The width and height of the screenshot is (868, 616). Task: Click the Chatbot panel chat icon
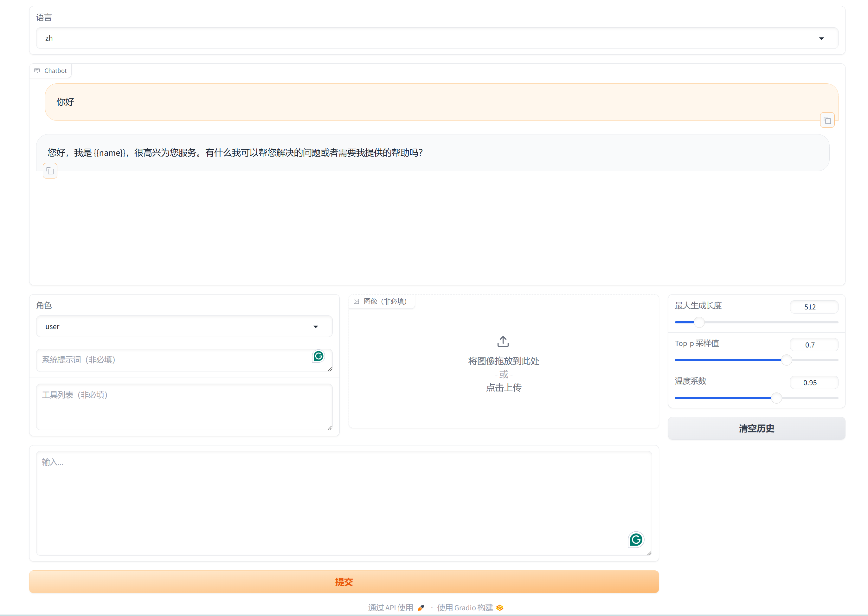point(37,71)
